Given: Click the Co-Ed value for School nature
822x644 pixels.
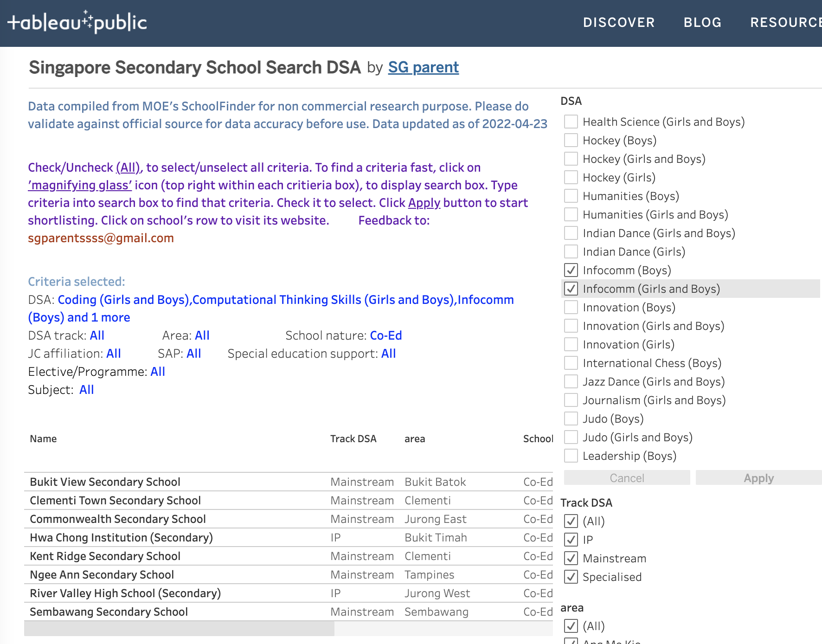Looking at the screenshot, I should click(x=386, y=335).
